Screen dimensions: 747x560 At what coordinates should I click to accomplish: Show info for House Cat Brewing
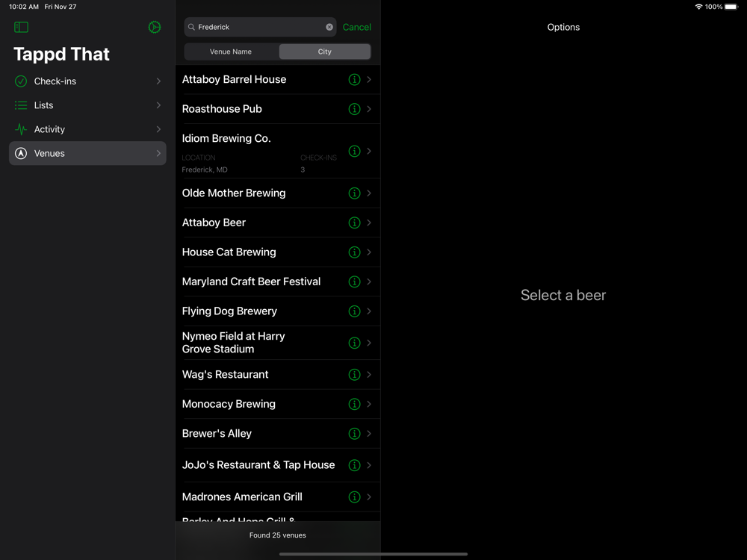(354, 252)
